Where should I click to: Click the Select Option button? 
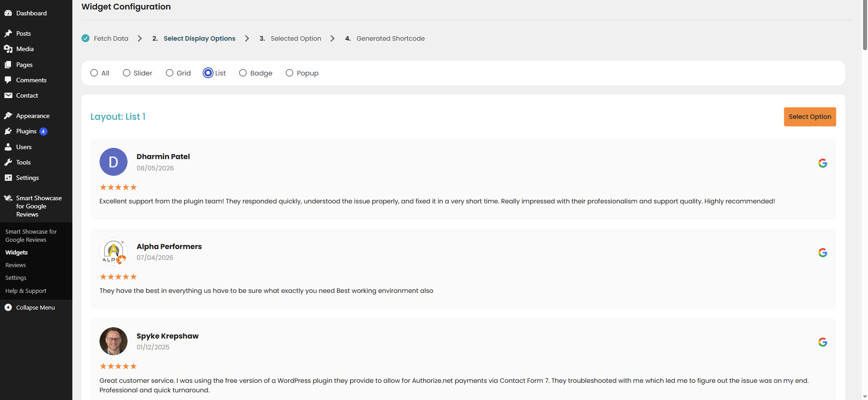[810, 117]
